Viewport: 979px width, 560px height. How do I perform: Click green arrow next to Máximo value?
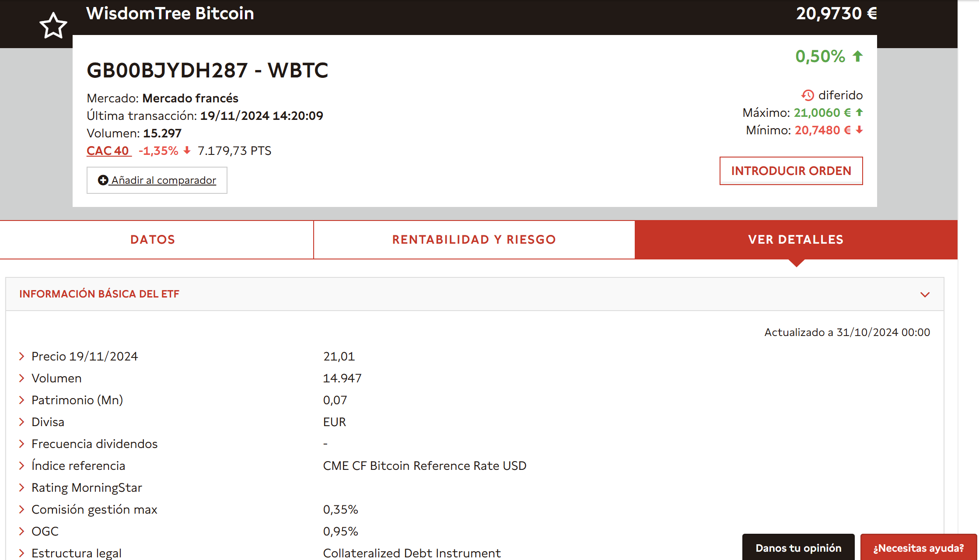click(x=859, y=112)
